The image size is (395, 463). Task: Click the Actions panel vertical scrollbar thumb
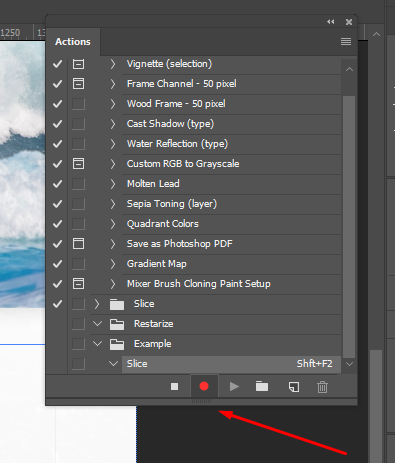tap(349, 227)
